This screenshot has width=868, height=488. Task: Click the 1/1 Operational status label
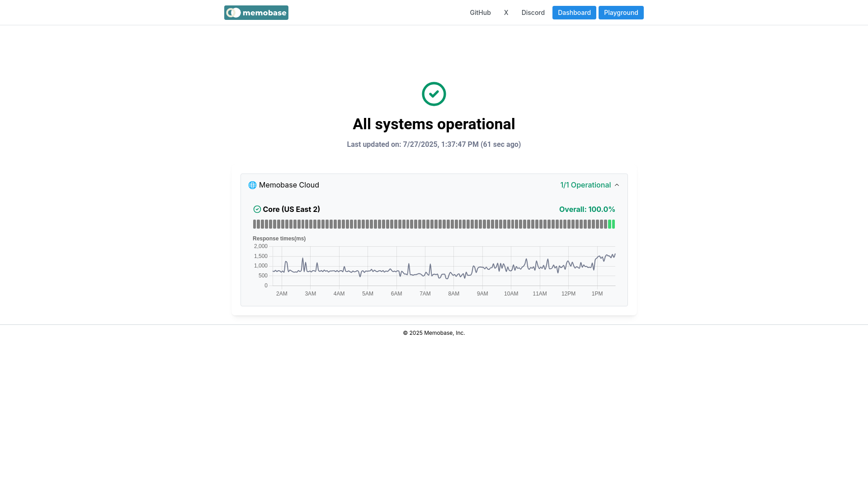tap(585, 185)
